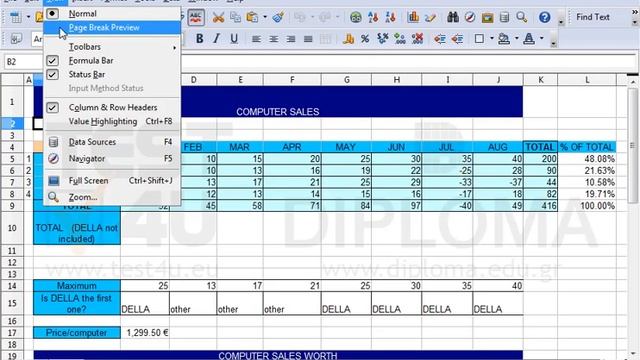Apply Percent number format

(x=365, y=39)
